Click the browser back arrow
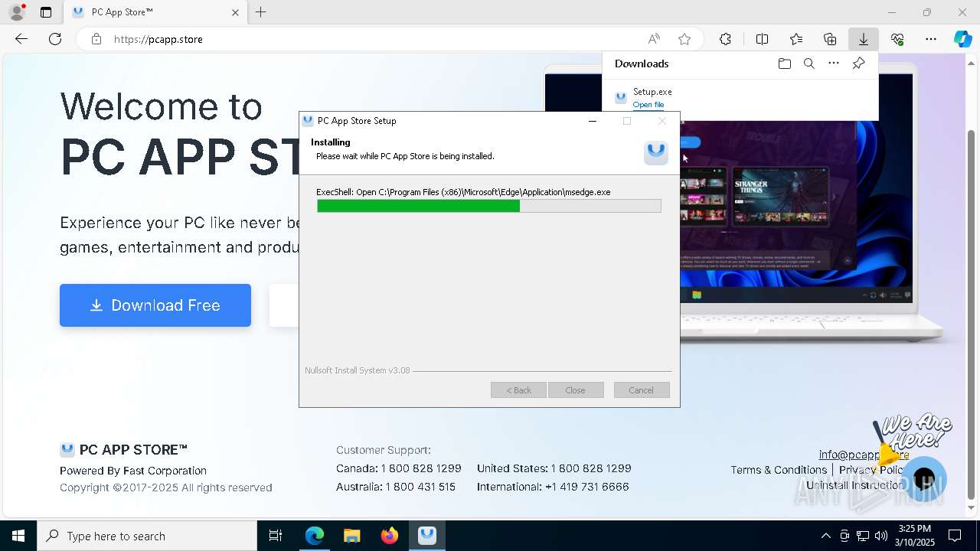This screenshot has width=980, height=551. coord(21,39)
